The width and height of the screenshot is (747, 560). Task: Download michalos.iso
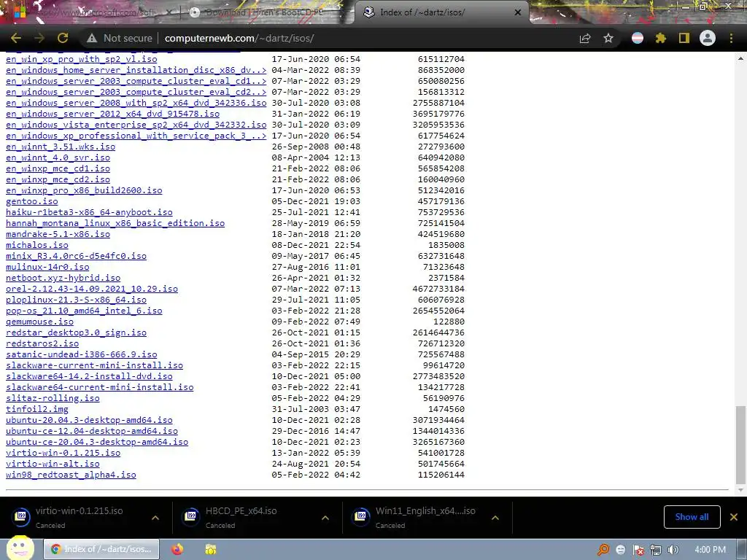37,245
